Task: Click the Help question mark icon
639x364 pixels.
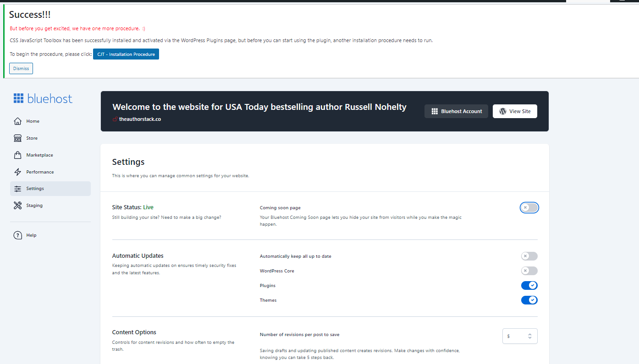Action: [18, 235]
